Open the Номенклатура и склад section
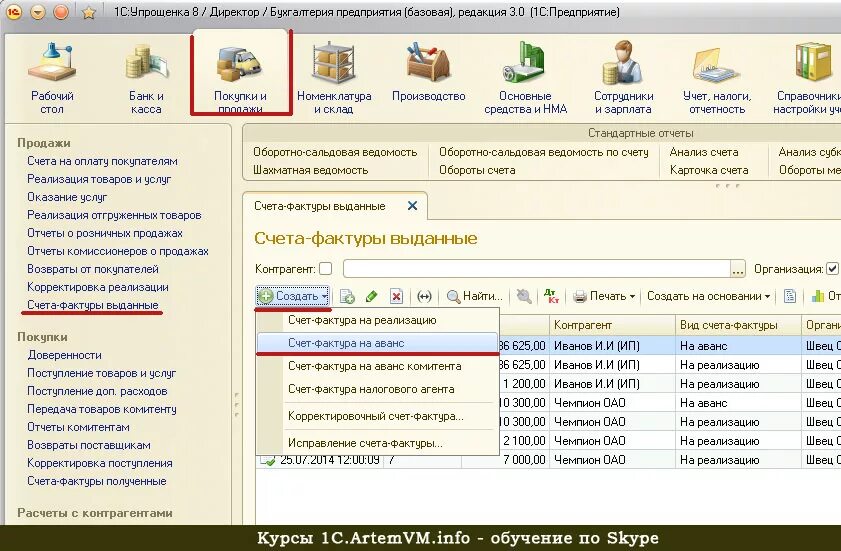 334,78
